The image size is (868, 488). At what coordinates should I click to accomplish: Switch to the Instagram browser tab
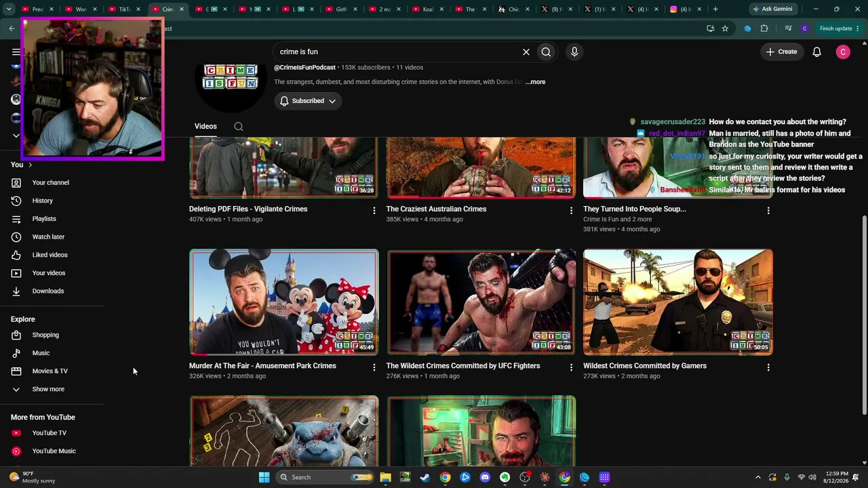click(x=684, y=9)
